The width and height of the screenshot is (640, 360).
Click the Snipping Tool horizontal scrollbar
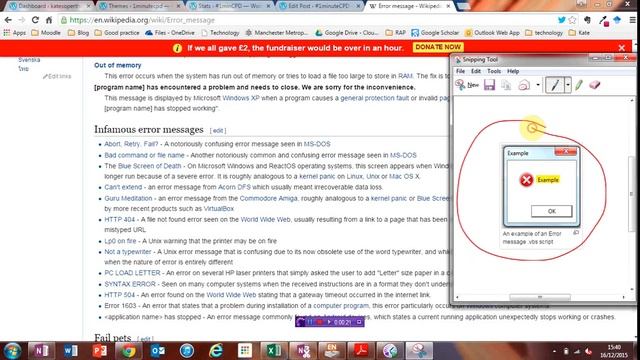(540, 297)
